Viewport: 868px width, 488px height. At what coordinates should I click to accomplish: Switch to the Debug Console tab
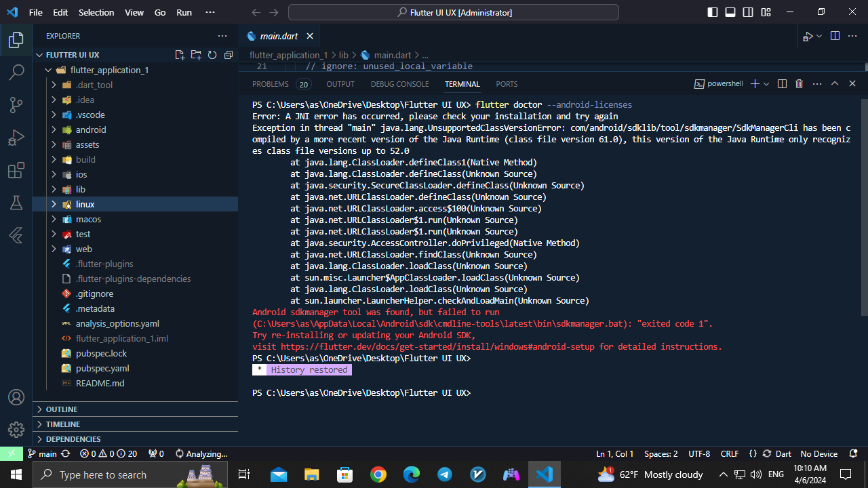399,84
